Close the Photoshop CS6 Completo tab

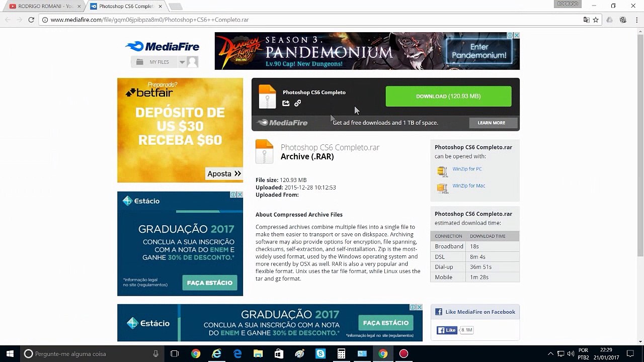[x=160, y=6]
